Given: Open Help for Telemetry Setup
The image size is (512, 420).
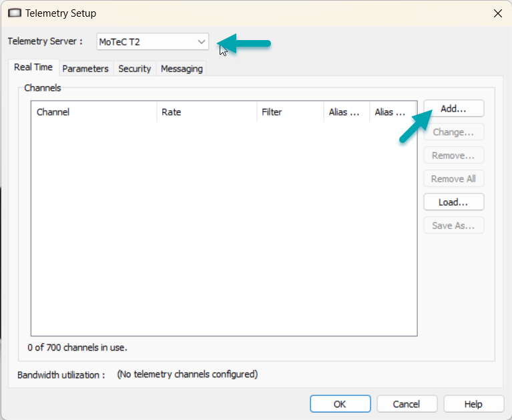Looking at the screenshot, I should (473, 404).
